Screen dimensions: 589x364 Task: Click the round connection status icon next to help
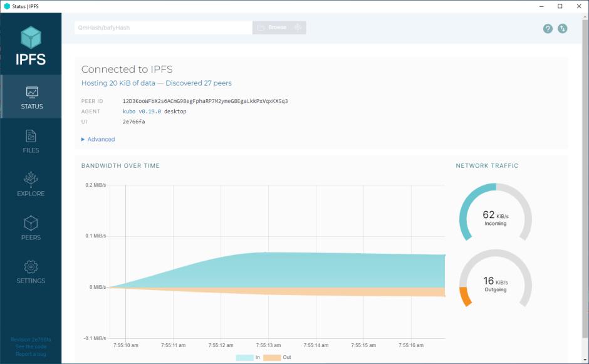(562, 29)
